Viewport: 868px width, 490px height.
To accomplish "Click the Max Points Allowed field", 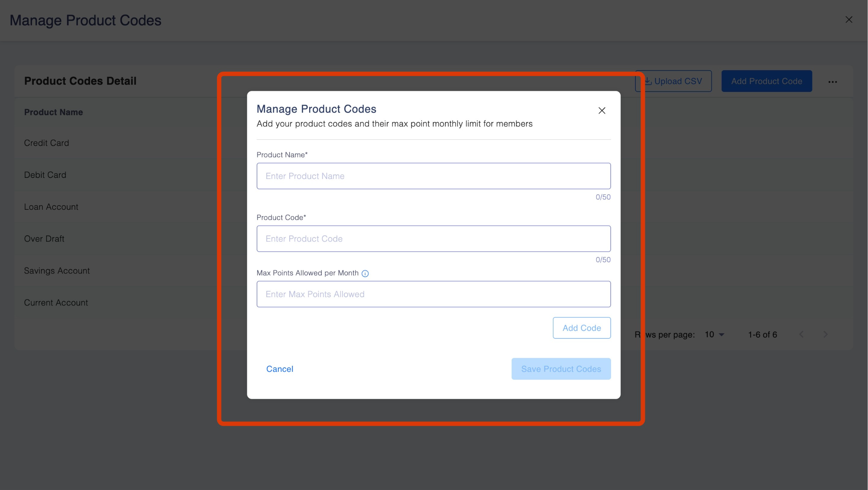I will pyautogui.click(x=433, y=294).
